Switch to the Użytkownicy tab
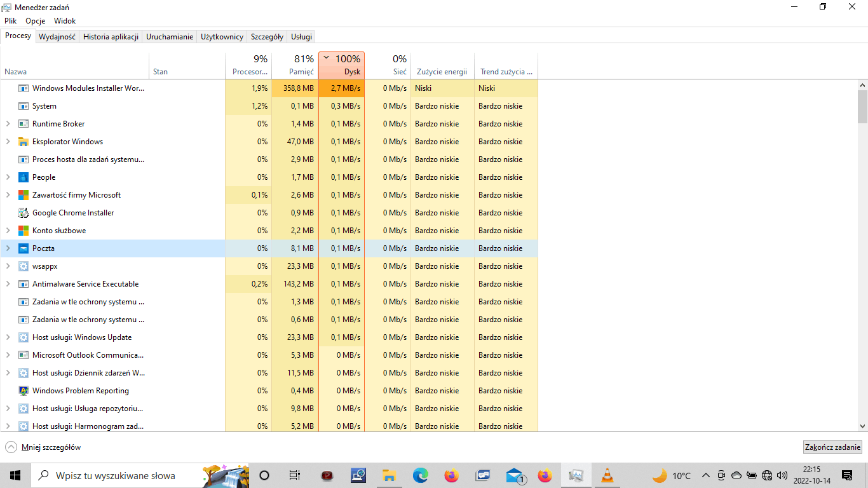This screenshot has height=488, width=868. pos(222,37)
